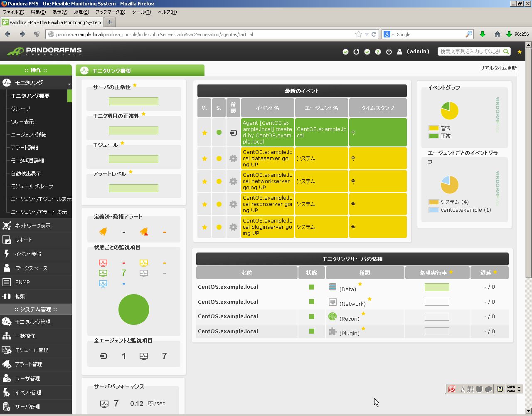The height and width of the screenshot is (416, 532).
Task: Open the ファイル(F) menu
Action: 13,12
